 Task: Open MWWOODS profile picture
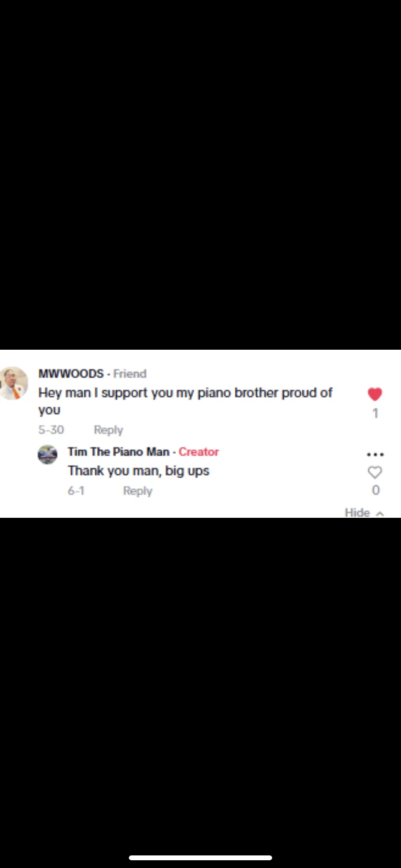click(x=13, y=383)
